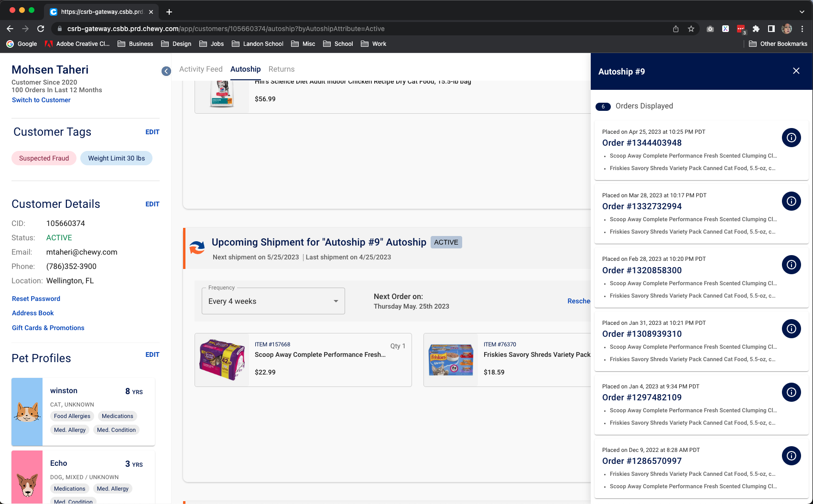Open the Address Book link
This screenshot has width=813, height=504.
tap(33, 313)
